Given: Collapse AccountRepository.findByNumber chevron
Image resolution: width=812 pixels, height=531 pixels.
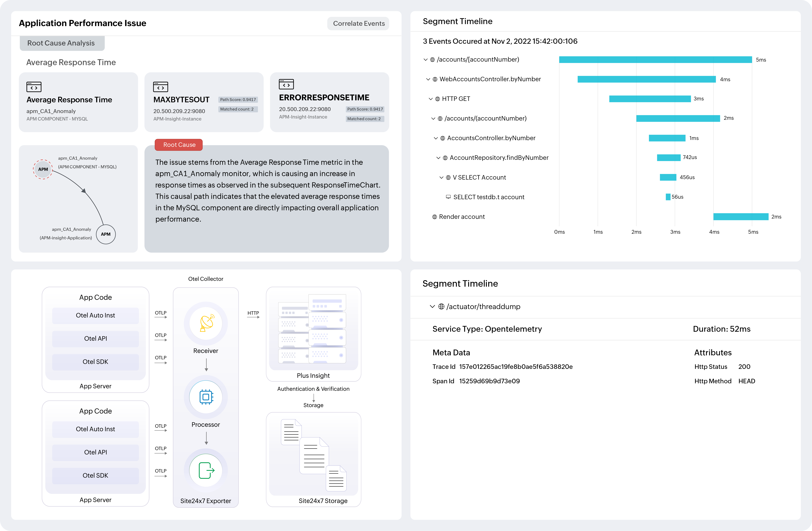Looking at the screenshot, I should click(438, 158).
